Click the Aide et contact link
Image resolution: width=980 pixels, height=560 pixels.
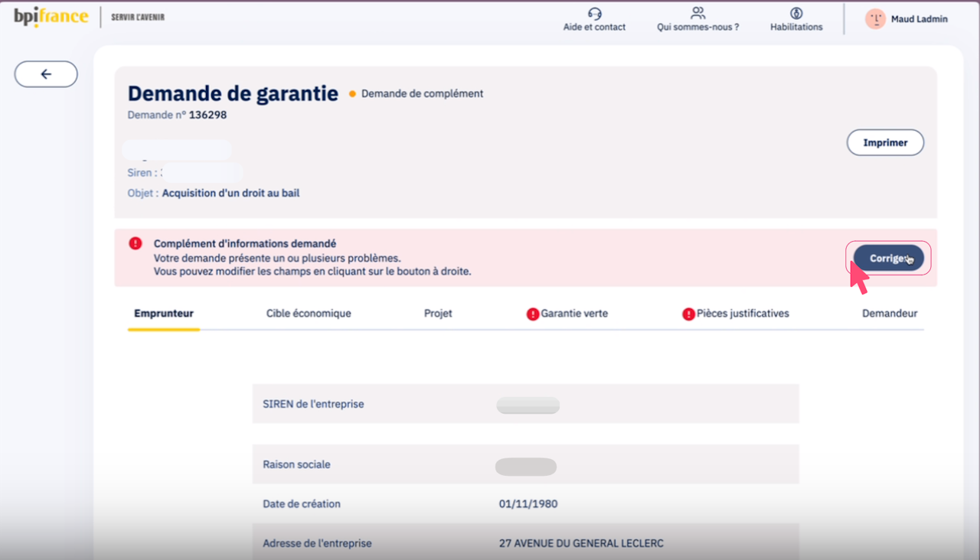point(594,27)
